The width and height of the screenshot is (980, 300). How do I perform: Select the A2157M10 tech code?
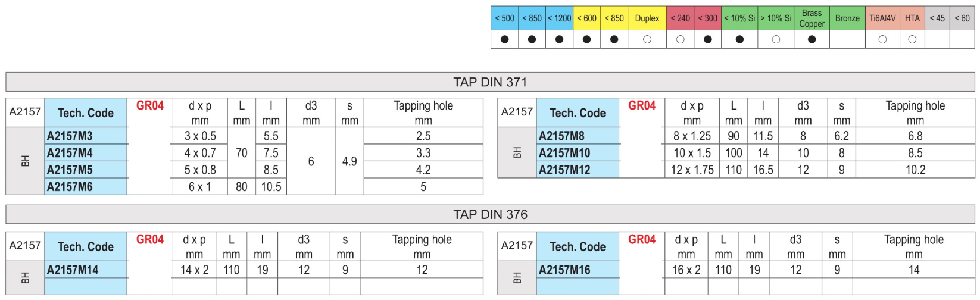point(564,153)
